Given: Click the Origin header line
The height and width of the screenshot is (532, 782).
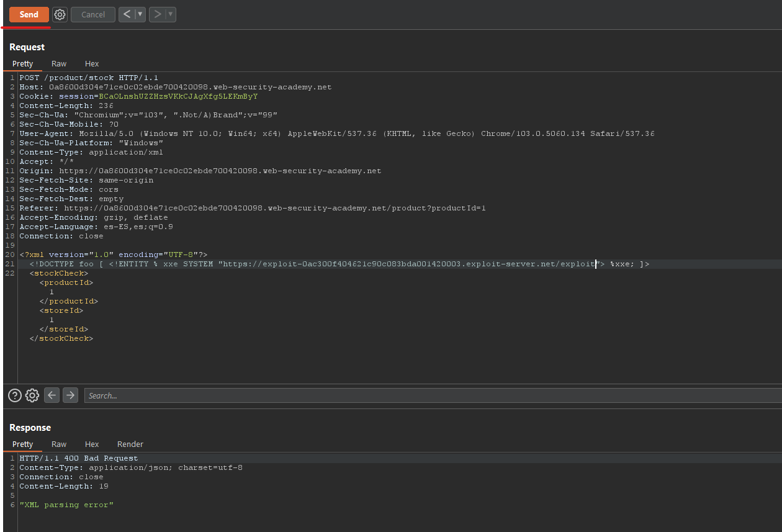Looking at the screenshot, I should 200,171.
